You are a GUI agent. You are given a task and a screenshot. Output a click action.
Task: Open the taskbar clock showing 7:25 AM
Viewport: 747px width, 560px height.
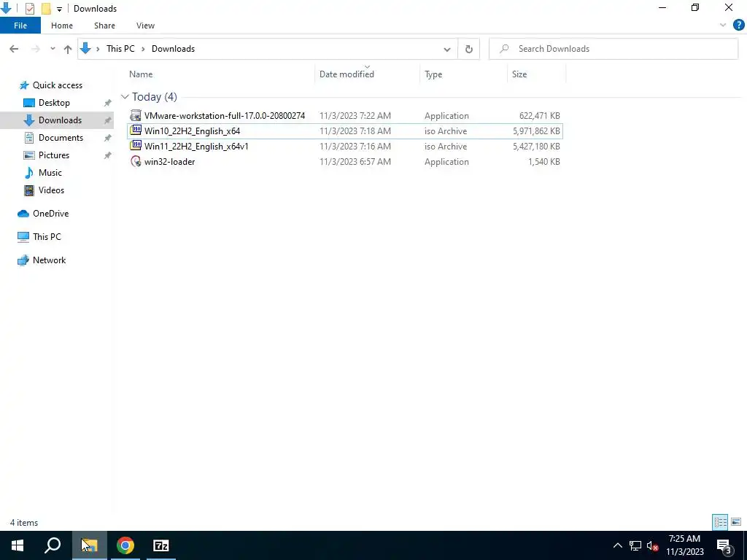point(684,545)
